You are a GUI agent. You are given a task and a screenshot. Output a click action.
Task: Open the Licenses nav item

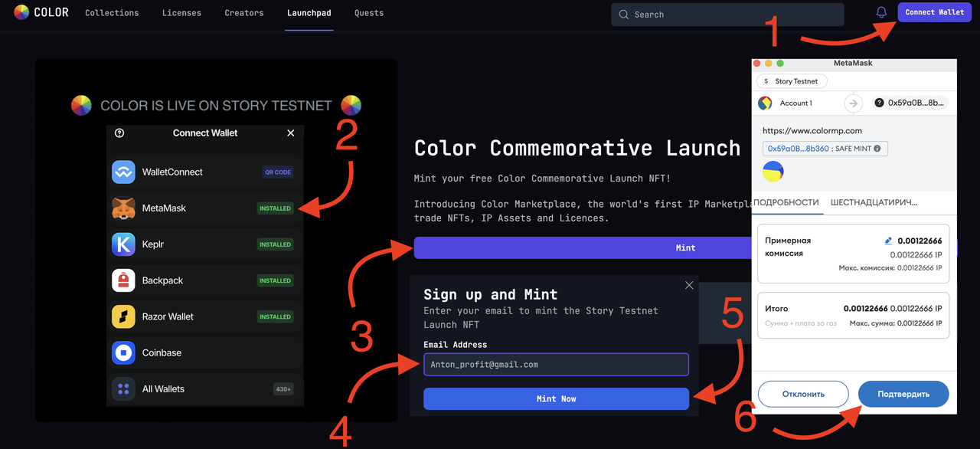181,13
